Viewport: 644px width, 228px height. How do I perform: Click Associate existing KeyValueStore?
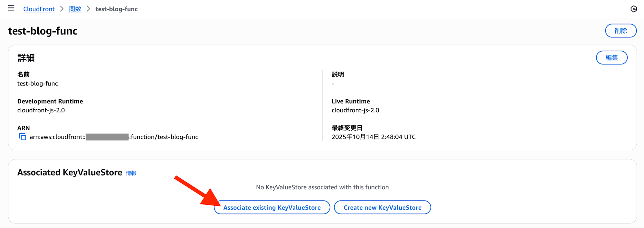click(x=272, y=208)
